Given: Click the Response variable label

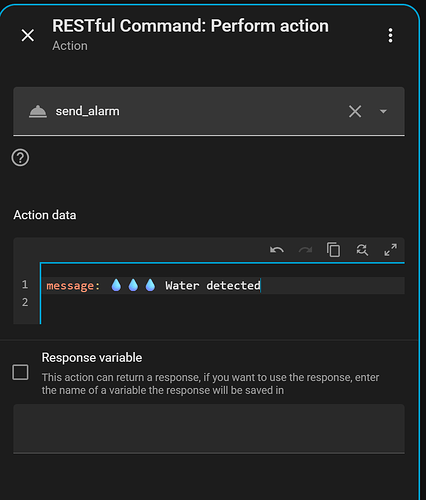Looking at the screenshot, I should click(x=92, y=358).
